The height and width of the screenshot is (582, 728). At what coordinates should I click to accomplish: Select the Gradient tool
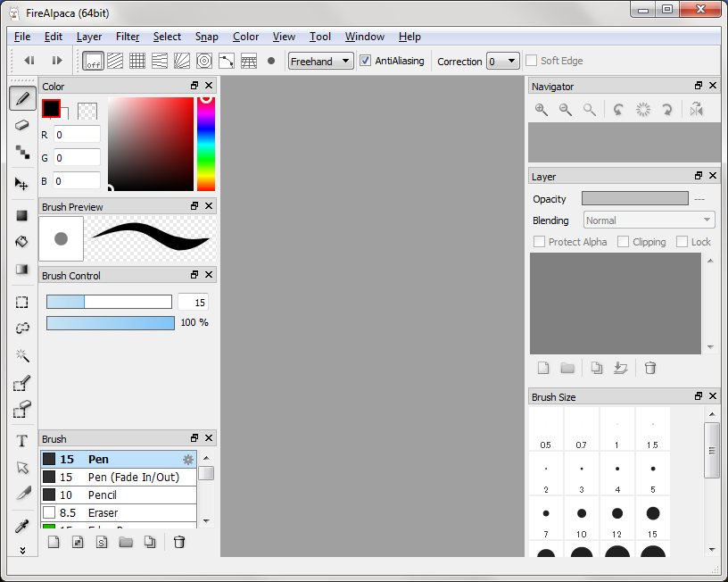(21, 269)
